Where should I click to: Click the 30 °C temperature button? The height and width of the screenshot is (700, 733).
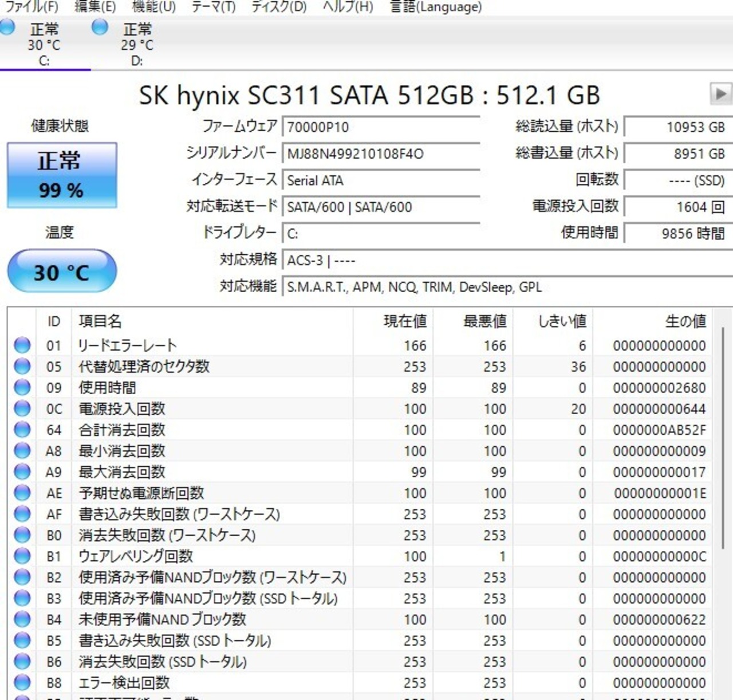62,271
